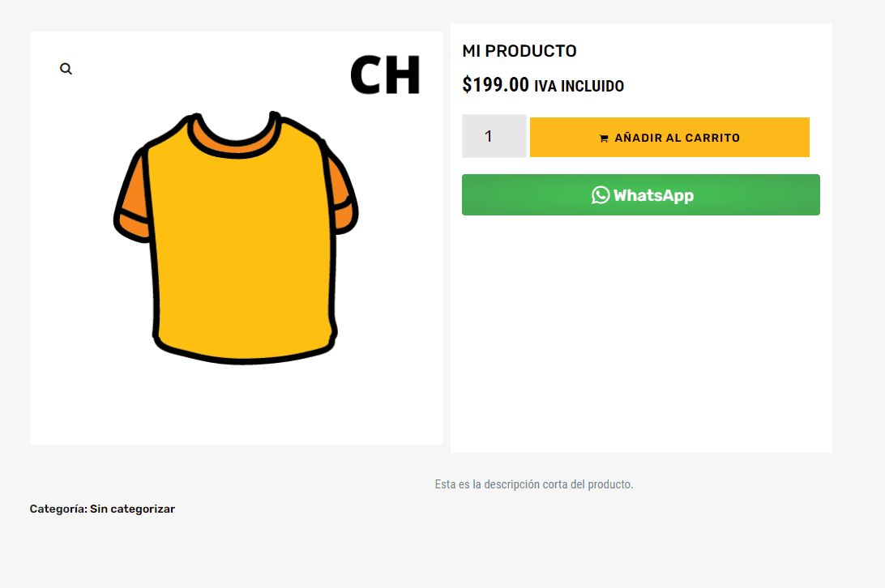This screenshot has width=885, height=588.
Task: Click the MI PRODUCTO title
Action: [519, 51]
